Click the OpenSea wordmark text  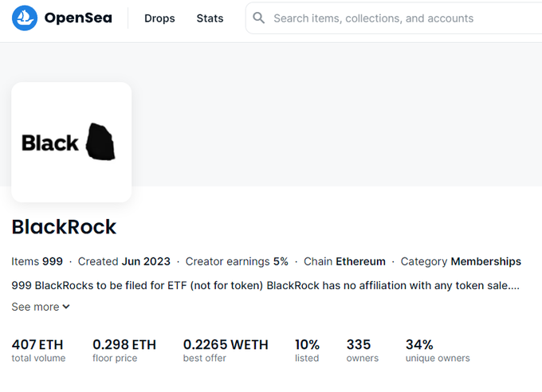tap(78, 18)
